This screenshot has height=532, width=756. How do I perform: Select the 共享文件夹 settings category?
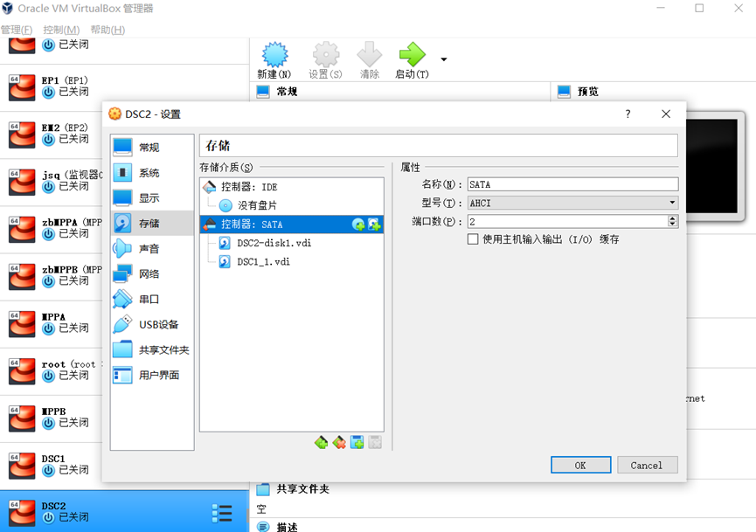pos(152,349)
